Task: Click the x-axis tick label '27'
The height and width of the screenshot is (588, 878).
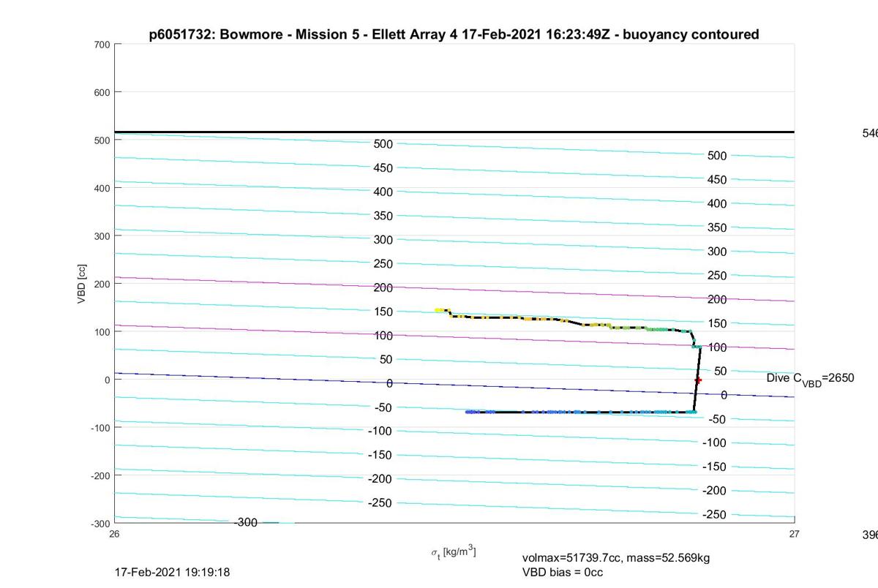Action: [x=795, y=534]
